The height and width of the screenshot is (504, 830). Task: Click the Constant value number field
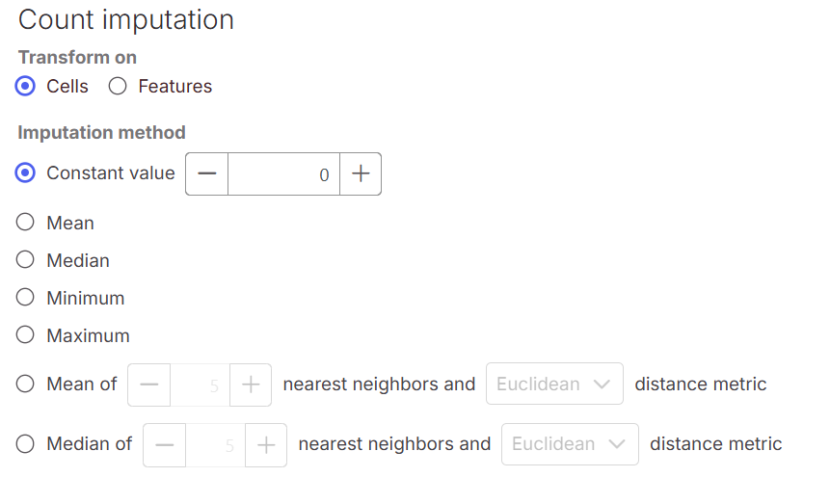click(283, 174)
